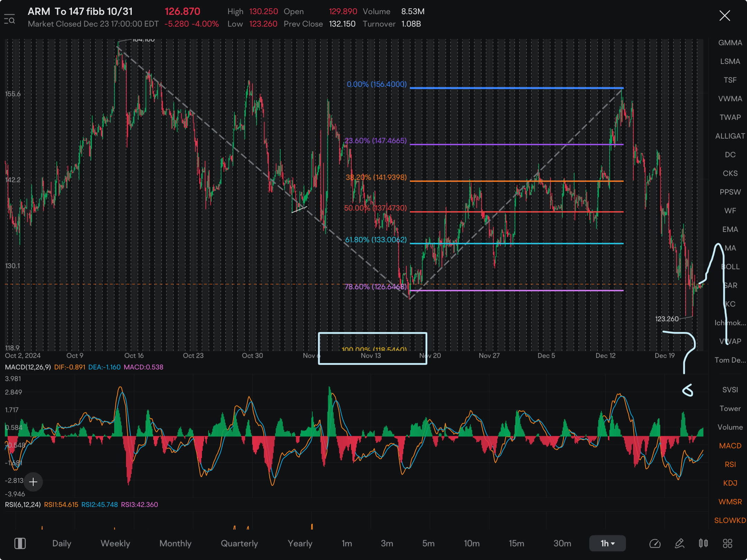Toggle the KDJ sub-indicator
Image resolution: width=747 pixels, height=560 pixels.
tap(730, 483)
